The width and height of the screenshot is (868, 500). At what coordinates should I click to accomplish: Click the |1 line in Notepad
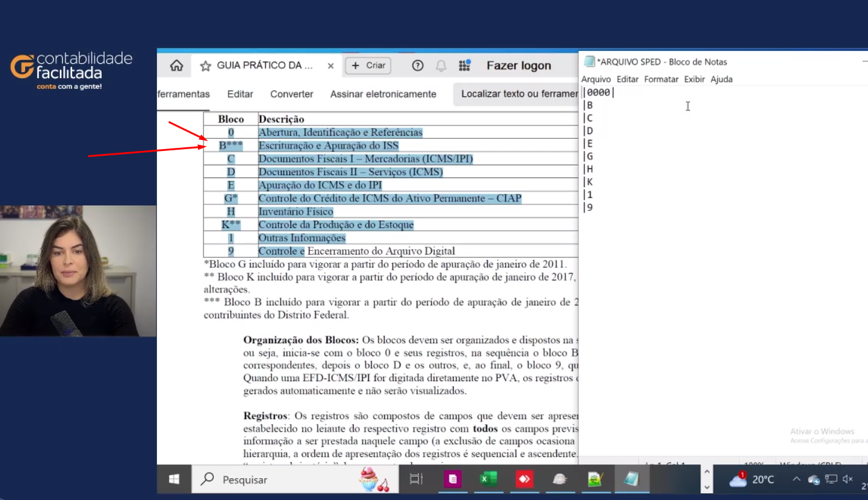(588, 195)
